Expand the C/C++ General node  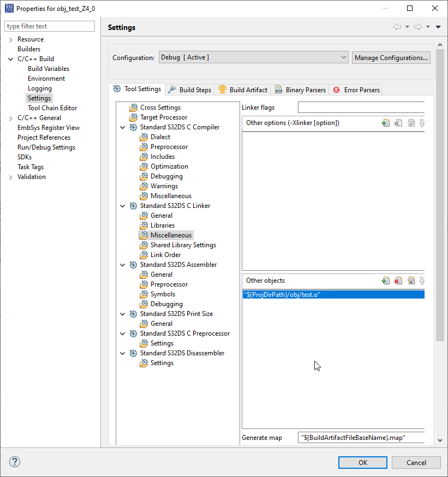coord(11,118)
